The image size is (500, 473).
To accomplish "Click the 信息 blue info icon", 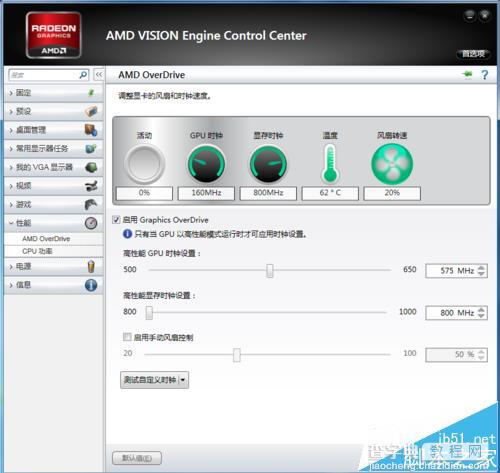I will pos(91,285).
